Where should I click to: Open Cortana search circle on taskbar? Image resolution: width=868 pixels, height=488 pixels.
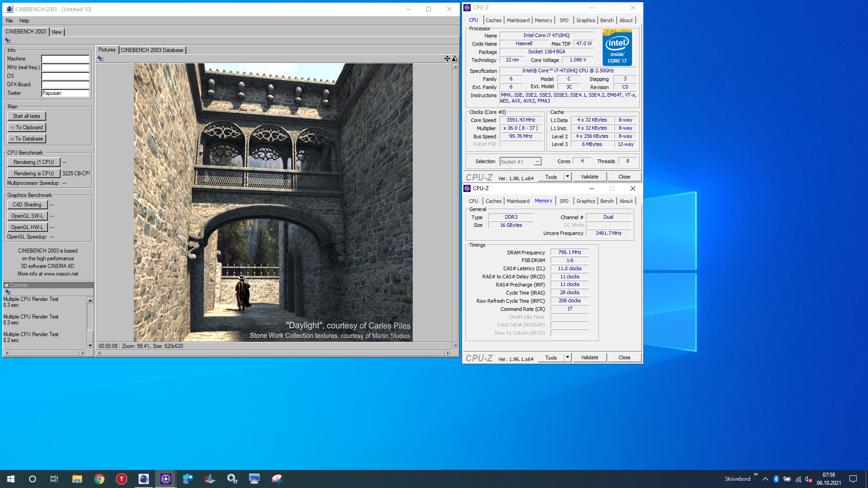point(33,479)
